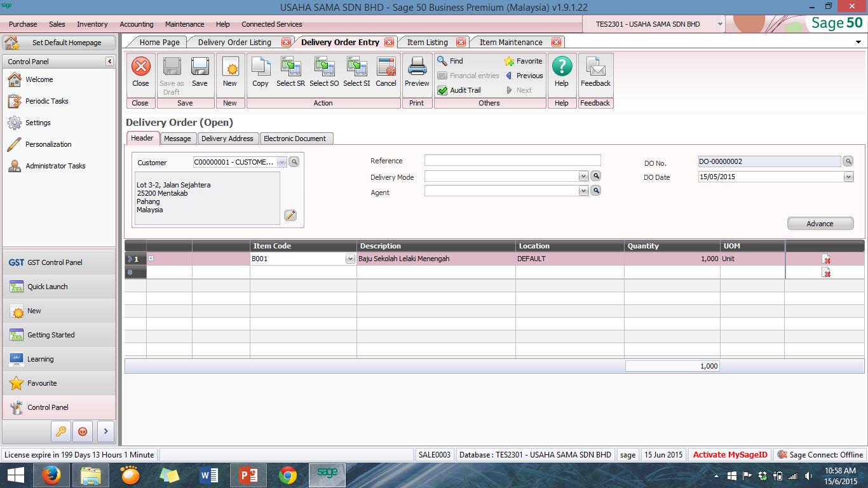
Task: Click the red power icon in sidebar
Action: (x=83, y=431)
